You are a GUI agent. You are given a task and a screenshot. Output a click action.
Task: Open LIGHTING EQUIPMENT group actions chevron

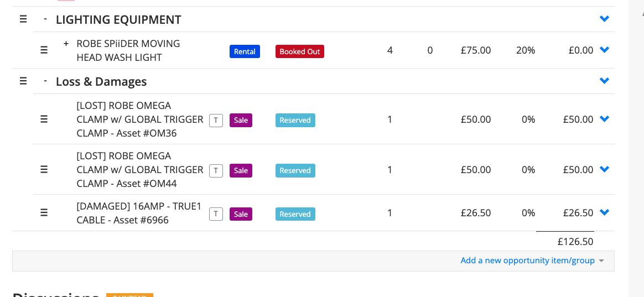pyautogui.click(x=604, y=19)
